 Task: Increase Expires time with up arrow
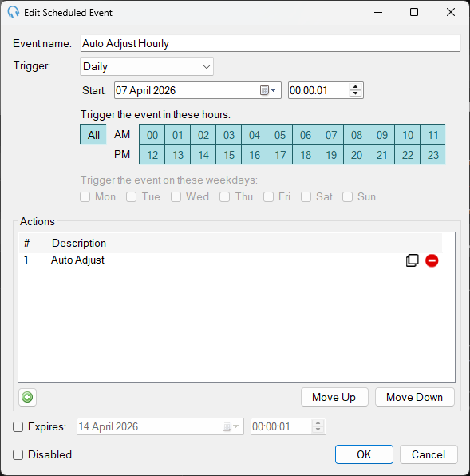click(318, 423)
